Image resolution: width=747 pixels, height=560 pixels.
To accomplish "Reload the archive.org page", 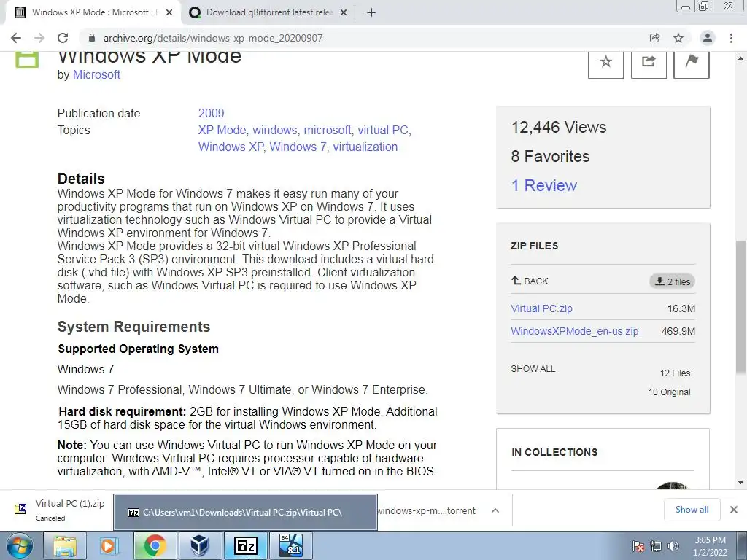I will tap(63, 38).
